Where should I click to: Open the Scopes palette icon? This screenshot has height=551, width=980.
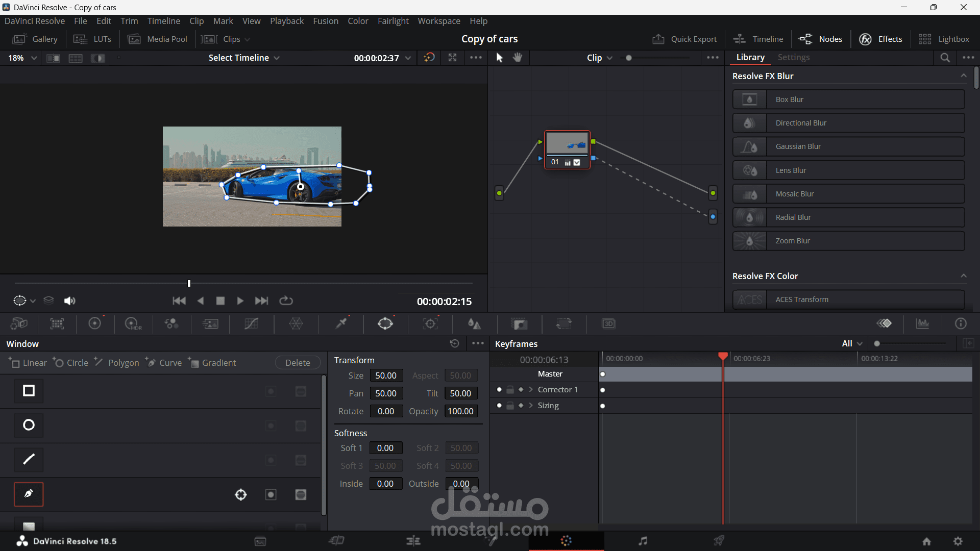[x=922, y=323]
